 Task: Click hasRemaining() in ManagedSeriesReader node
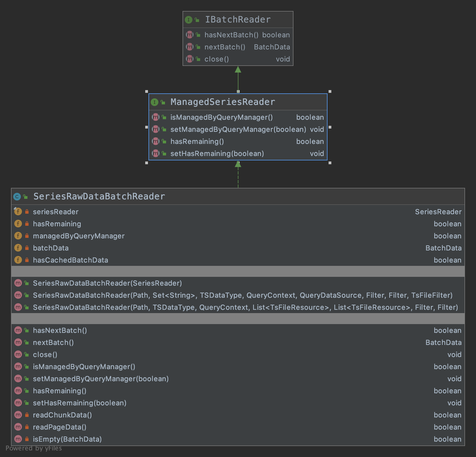(x=197, y=141)
